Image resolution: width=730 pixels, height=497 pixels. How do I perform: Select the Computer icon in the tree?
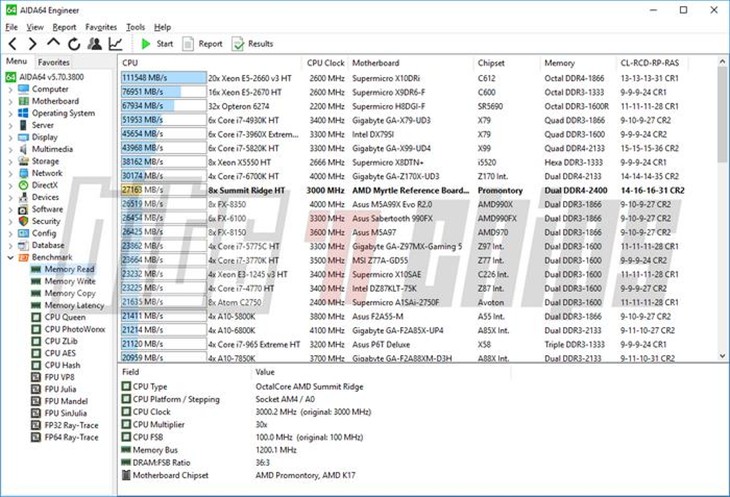[x=24, y=89]
